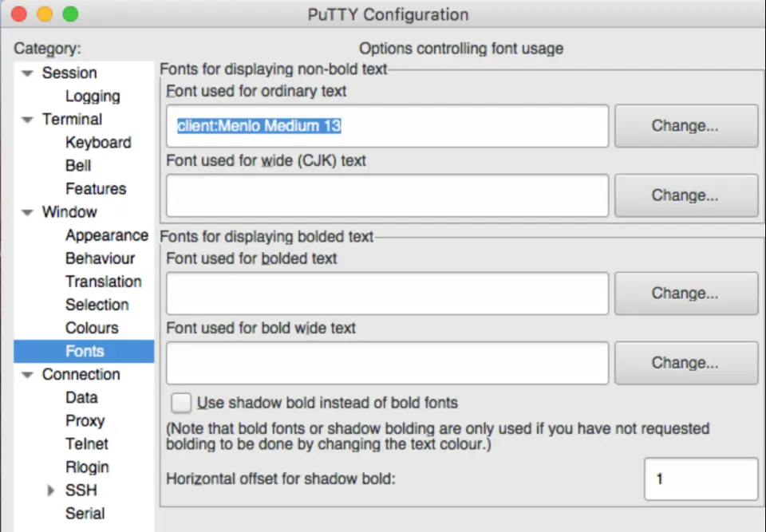Focus the bolded text font field
Viewport: 766px width, 532px height.
[388, 293]
